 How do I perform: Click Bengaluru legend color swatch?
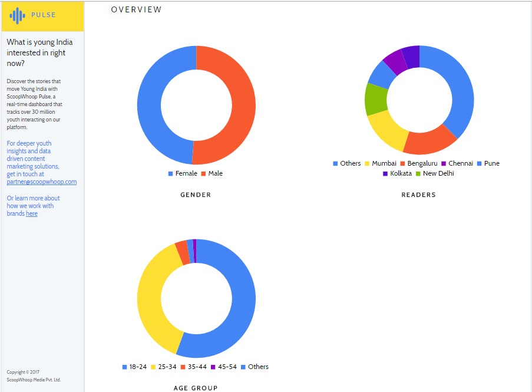[403, 163]
